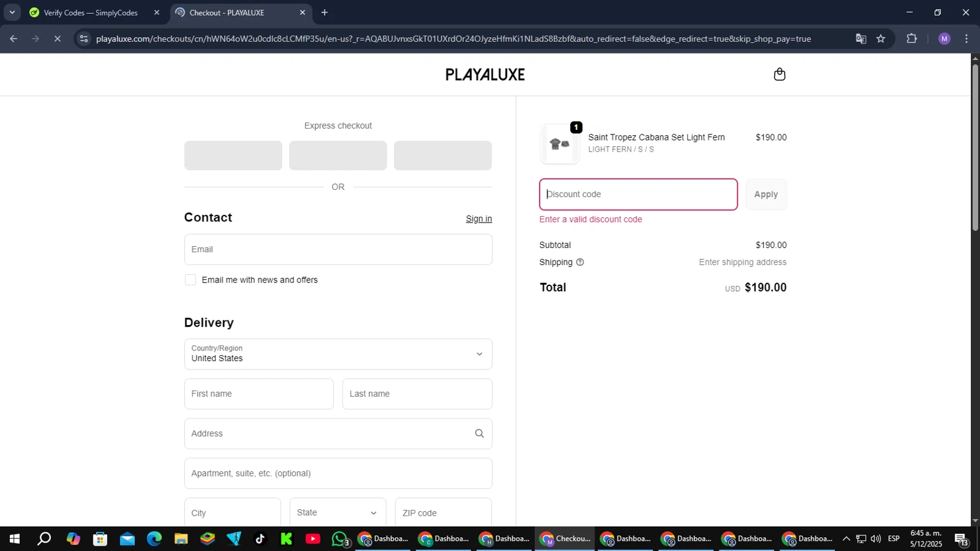
Task: Launch Microsoft Edge from taskbar
Action: point(154,539)
